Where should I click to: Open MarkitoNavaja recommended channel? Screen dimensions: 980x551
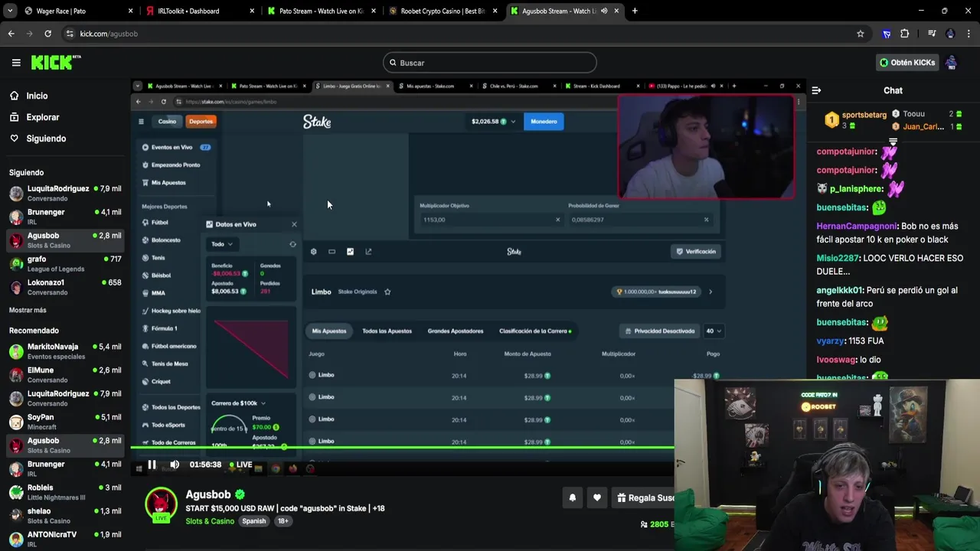point(64,351)
